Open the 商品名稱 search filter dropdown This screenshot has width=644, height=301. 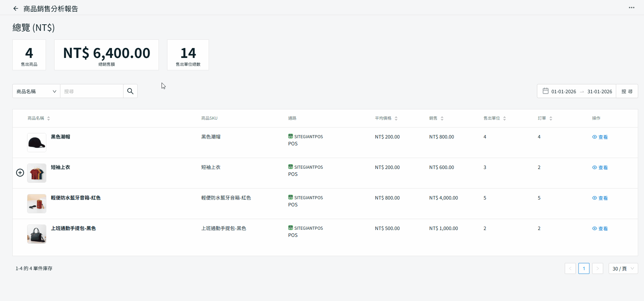pyautogui.click(x=36, y=91)
